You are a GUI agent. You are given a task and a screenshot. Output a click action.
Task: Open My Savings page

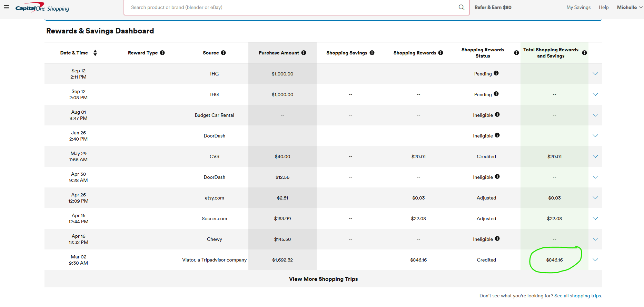(578, 7)
